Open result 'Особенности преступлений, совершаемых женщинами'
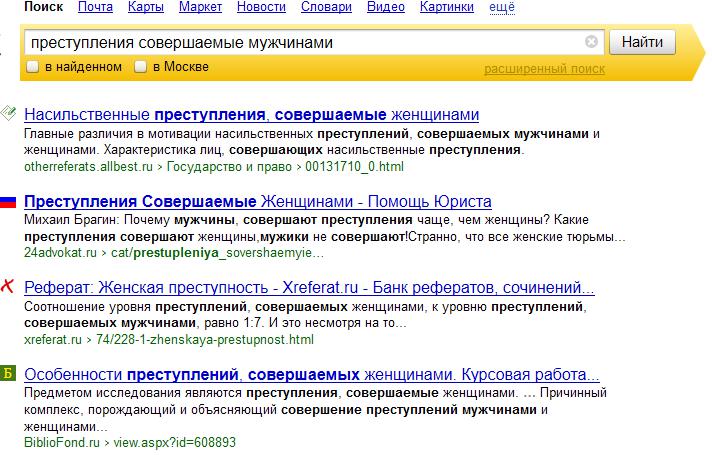The width and height of the screenshot is (712, 455). [312, 375]
